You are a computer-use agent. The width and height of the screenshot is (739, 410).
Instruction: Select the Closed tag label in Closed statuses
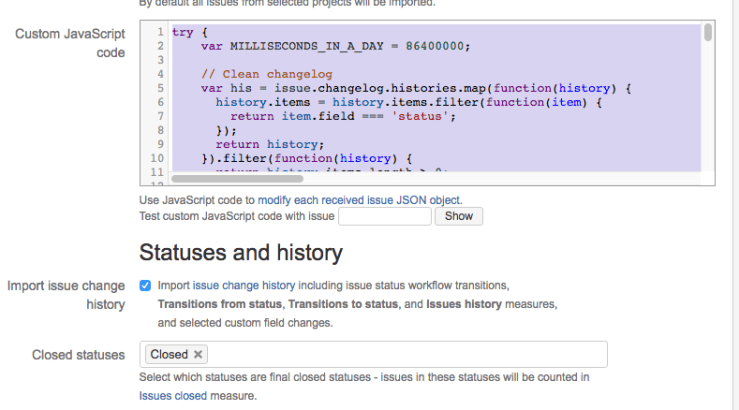click(168, 354)
